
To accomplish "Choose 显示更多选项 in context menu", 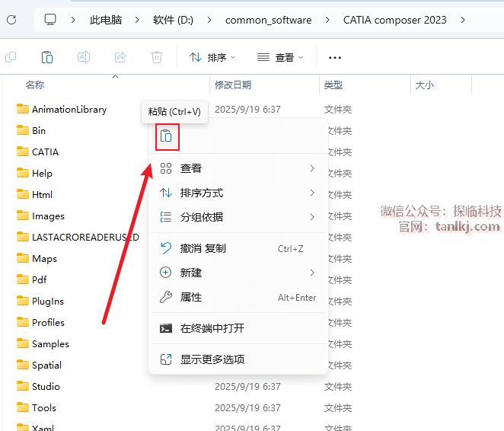I will tap(238, 359).
